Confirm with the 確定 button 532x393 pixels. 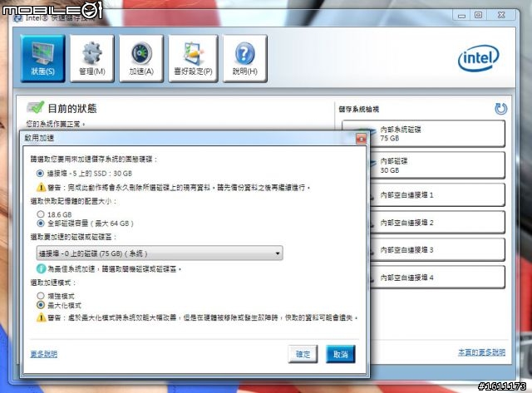coord(303,354)
